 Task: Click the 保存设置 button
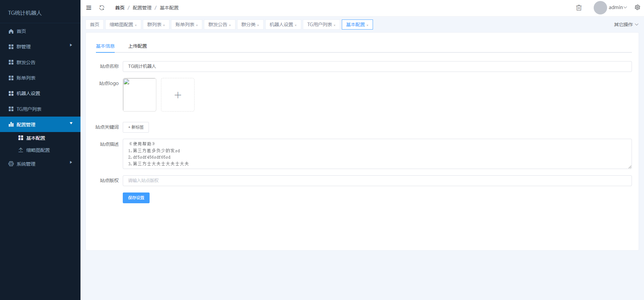(136, 198)
